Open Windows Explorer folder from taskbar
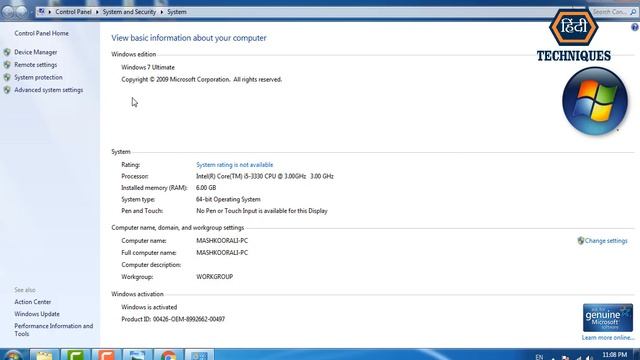Screen dimensions: 640x360 point(44,354)
